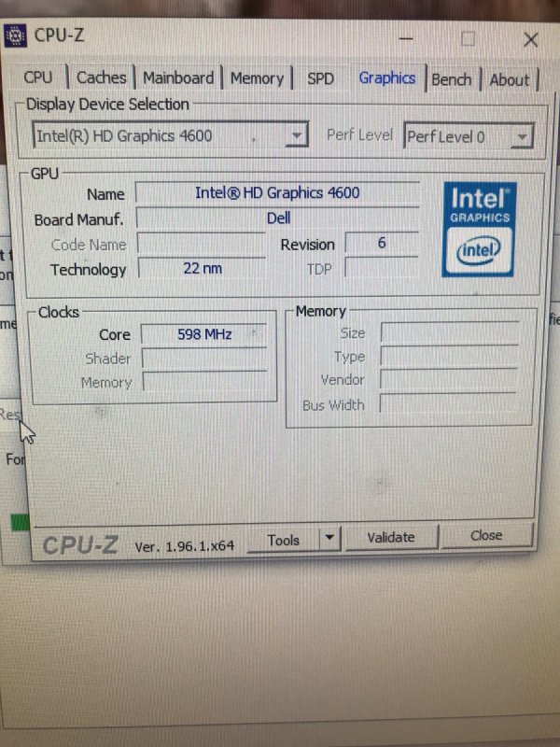560x747 pixels.
Task: Switch to the Bench tab
Action: (x=452, y=79)
